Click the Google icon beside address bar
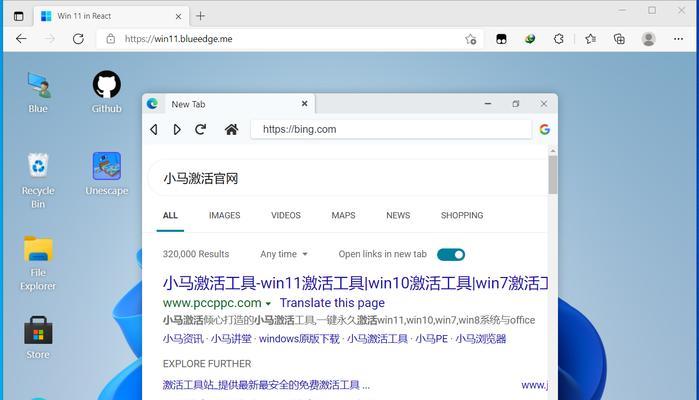Viewport: 699px width, 400px height. [544, 129]
